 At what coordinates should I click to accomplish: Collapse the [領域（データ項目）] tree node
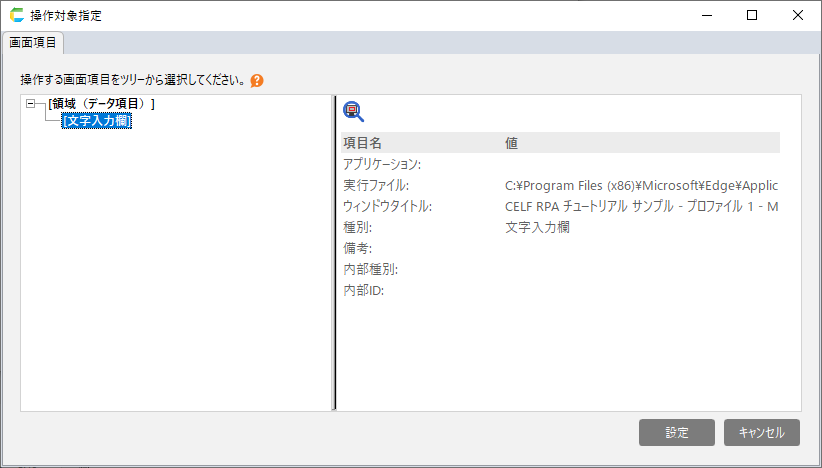31,103
